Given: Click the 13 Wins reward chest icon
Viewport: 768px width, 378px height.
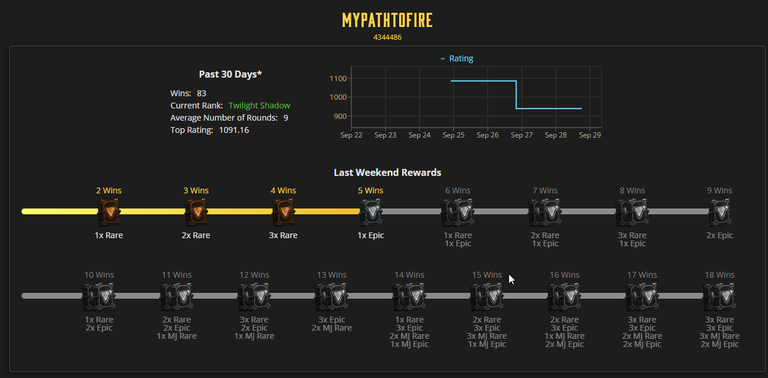Looking at the screenshot, I should [x=332, y=296].
